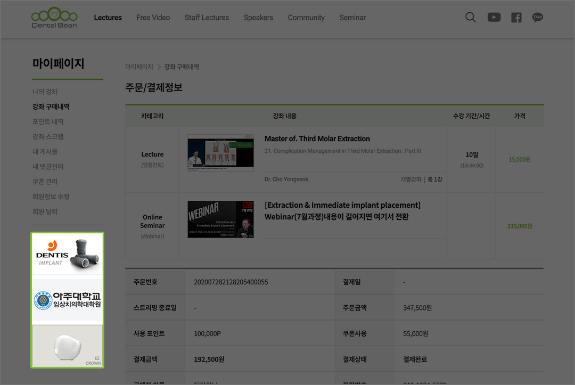Open 내 댓글관리 sidebar link
This screenshot has width=575, height=385.
coord(48,167)
